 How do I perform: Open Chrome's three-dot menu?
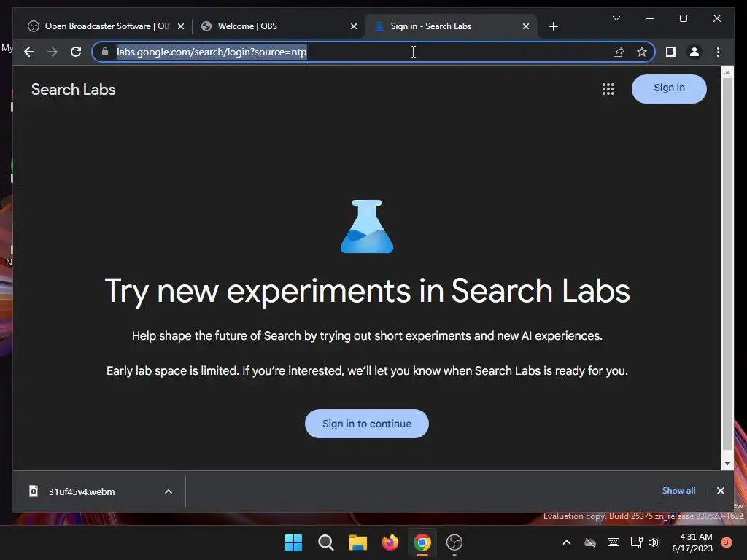718,52
